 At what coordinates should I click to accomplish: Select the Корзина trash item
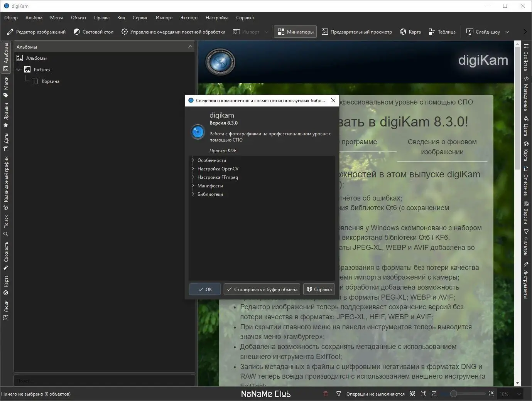click(x=50, y=81)
